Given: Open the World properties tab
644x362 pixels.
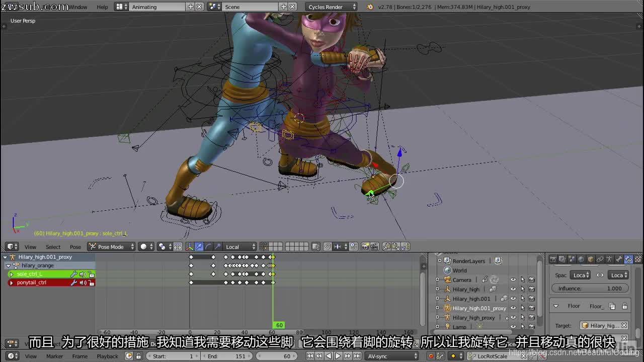Looking at the screenshot, I should click(x=581, y=259).
